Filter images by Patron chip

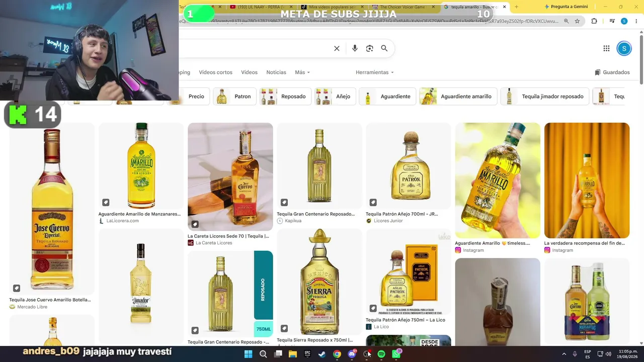[x=234, y=97]
